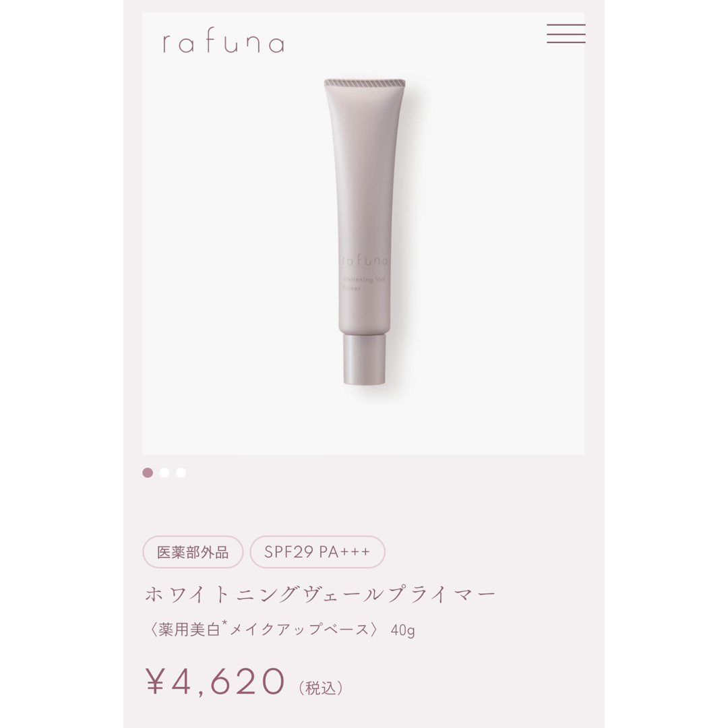Click the yen symbol in the price
The image size is (728, 728).
click(x=154, y=681)
